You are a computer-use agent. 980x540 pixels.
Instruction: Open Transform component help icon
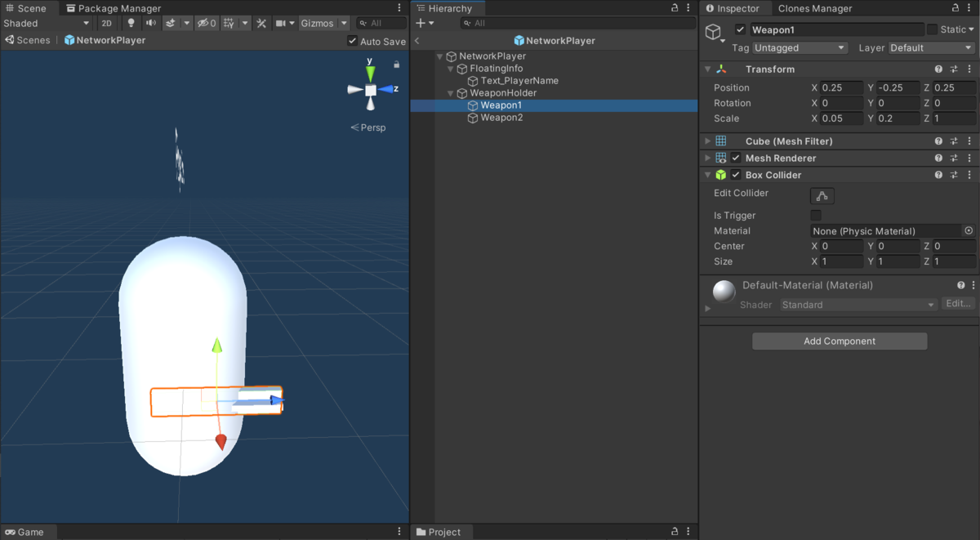click(939, 69)
